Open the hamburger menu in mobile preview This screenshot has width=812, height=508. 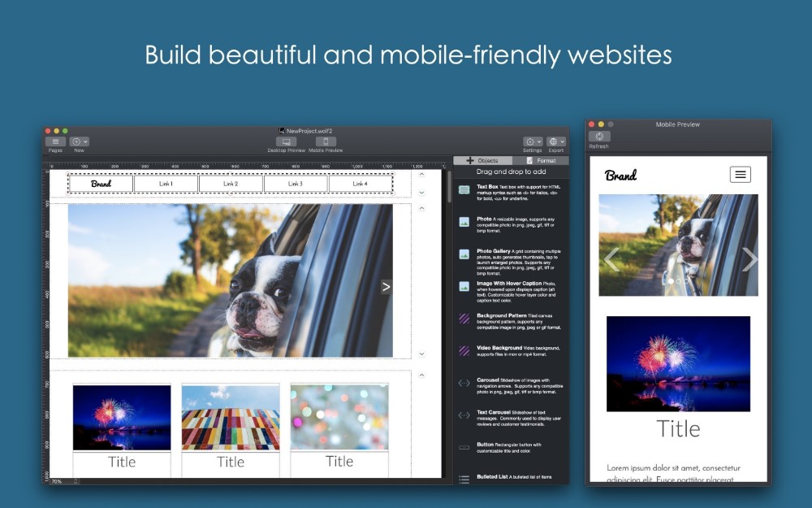coord(740,174)
